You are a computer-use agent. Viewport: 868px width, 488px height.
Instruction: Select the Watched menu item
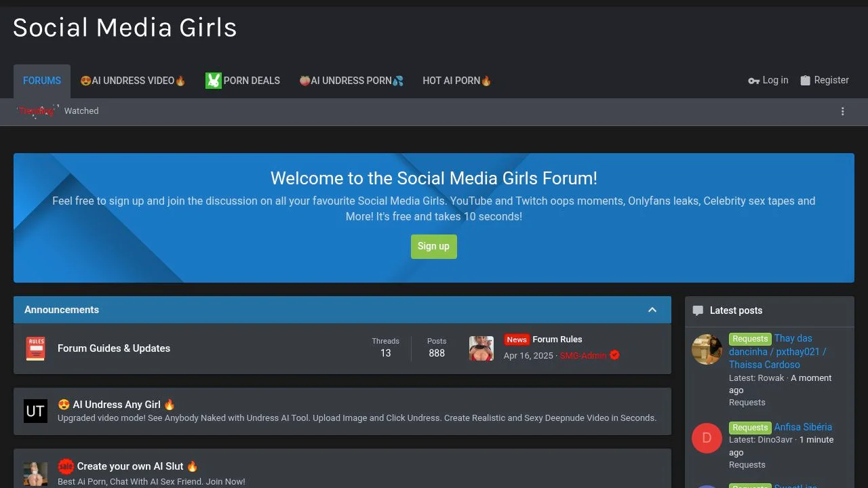click(81, 110)
